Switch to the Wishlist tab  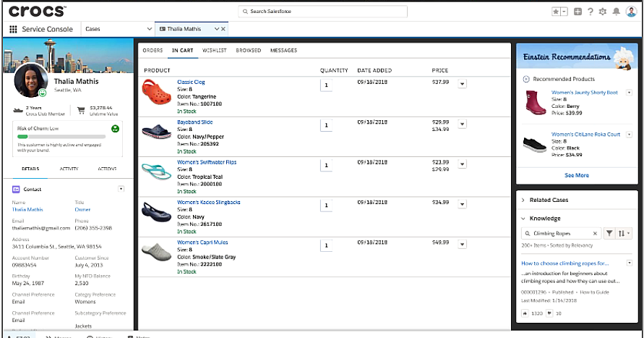214,51
